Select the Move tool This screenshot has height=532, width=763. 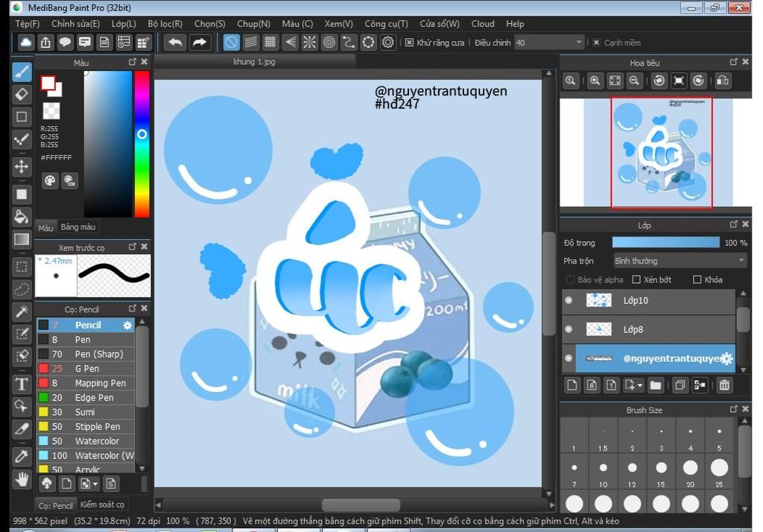pyautogui.click(x=22, y=166)
